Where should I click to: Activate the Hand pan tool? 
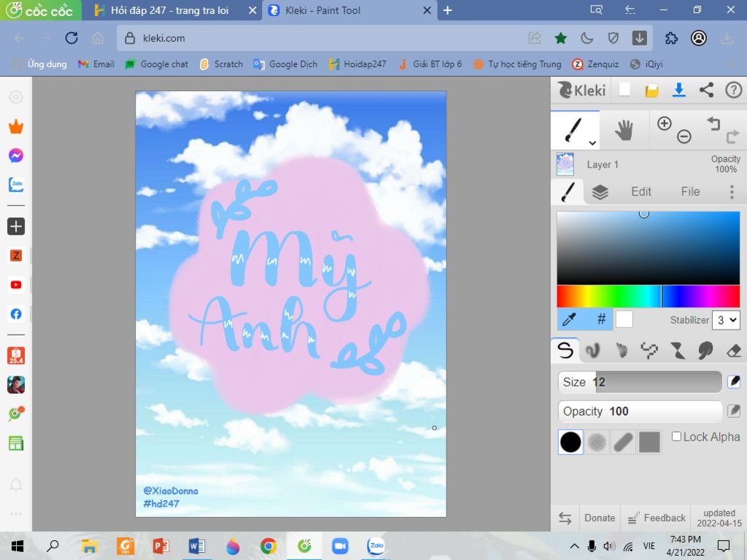[624, 130]
